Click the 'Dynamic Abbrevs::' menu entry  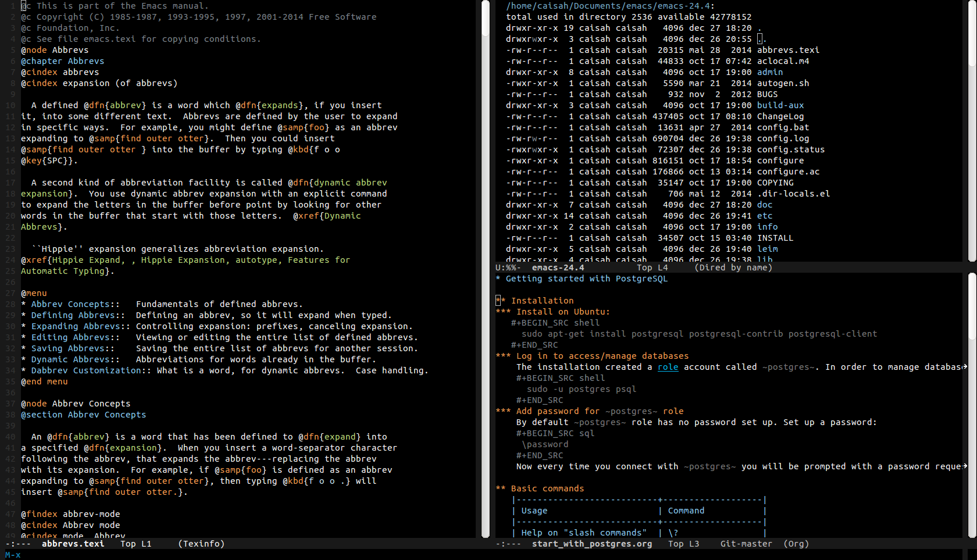[75, 359]
